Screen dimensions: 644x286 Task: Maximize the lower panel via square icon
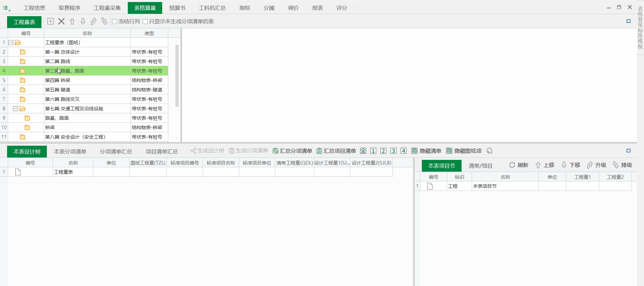click(628, 150)
